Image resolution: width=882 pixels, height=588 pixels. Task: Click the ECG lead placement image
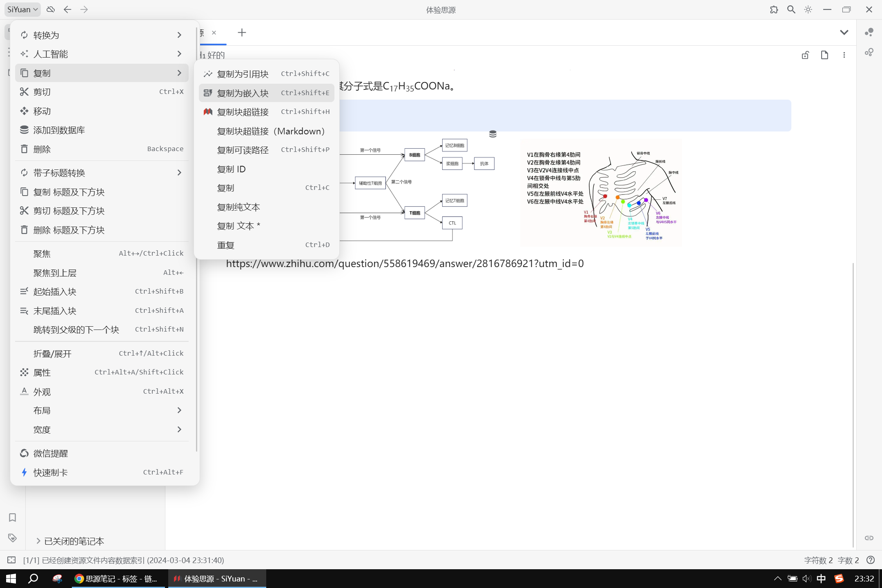(601, 193)
